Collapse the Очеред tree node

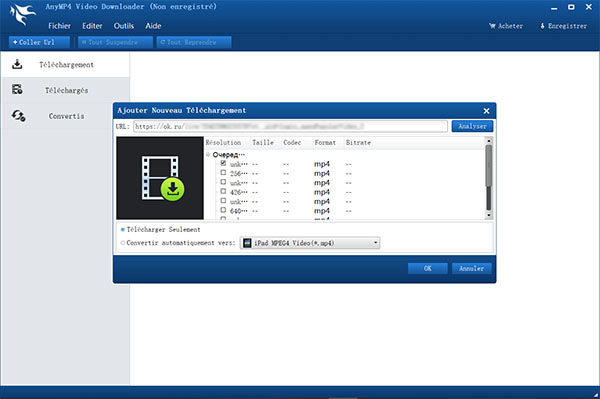click(208, 155)
